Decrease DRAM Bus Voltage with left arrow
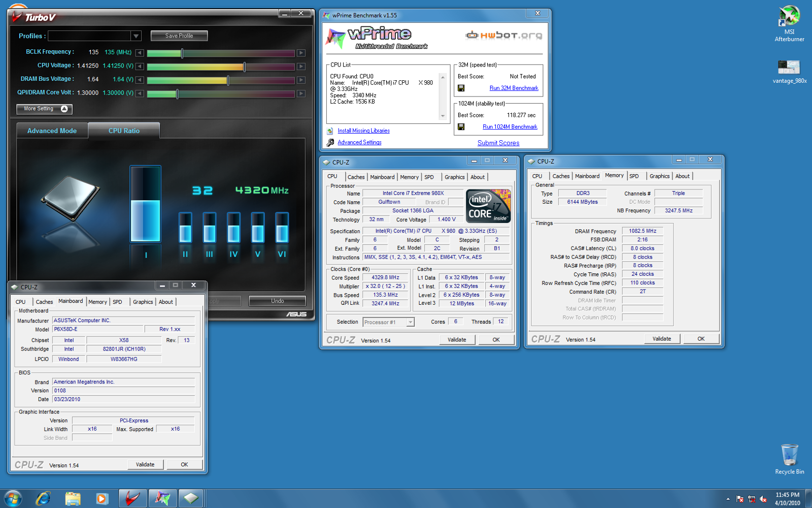The image size is (812, 508). 140,80
